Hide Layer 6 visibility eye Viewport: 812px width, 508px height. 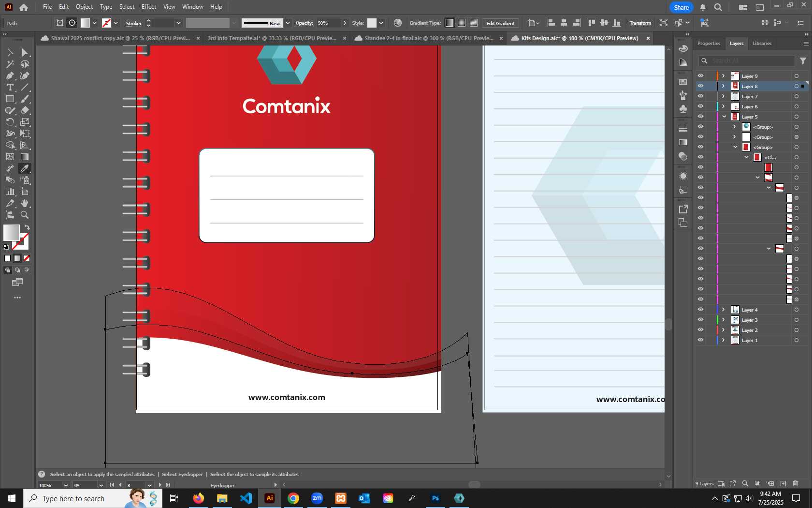click(700, 106)
